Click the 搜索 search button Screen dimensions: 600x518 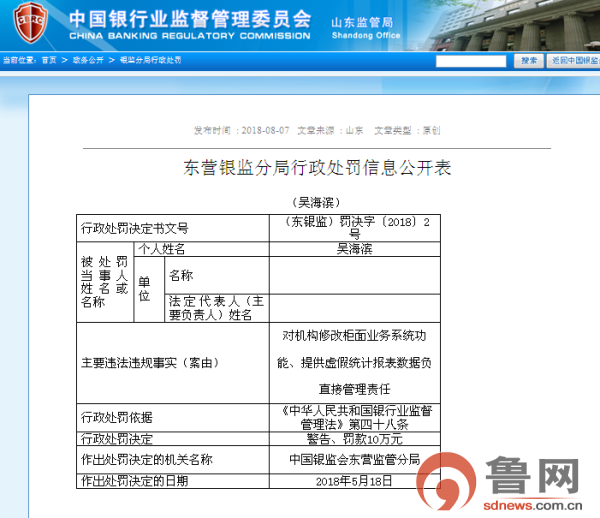pyautogui.click(x=528, y=61)
